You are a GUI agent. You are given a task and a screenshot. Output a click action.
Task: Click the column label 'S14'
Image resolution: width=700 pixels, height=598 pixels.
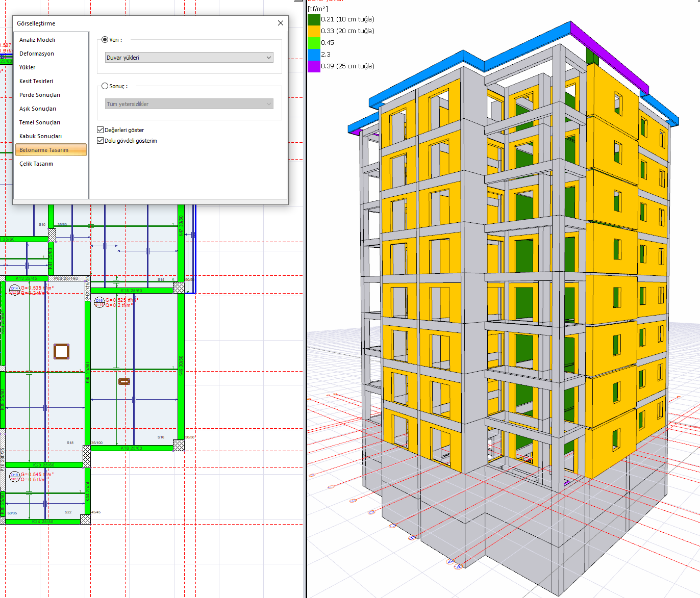[161, 279]
